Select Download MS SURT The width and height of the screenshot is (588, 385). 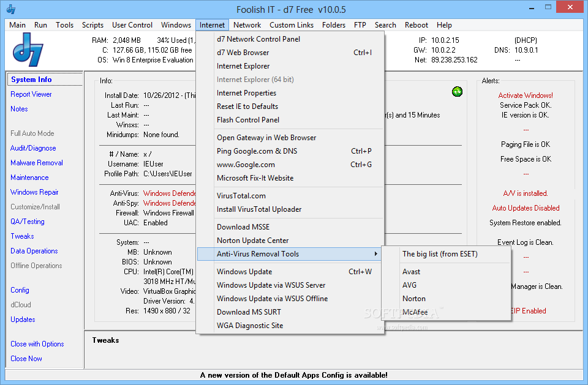pyautogui.click(x=290, y=312)
